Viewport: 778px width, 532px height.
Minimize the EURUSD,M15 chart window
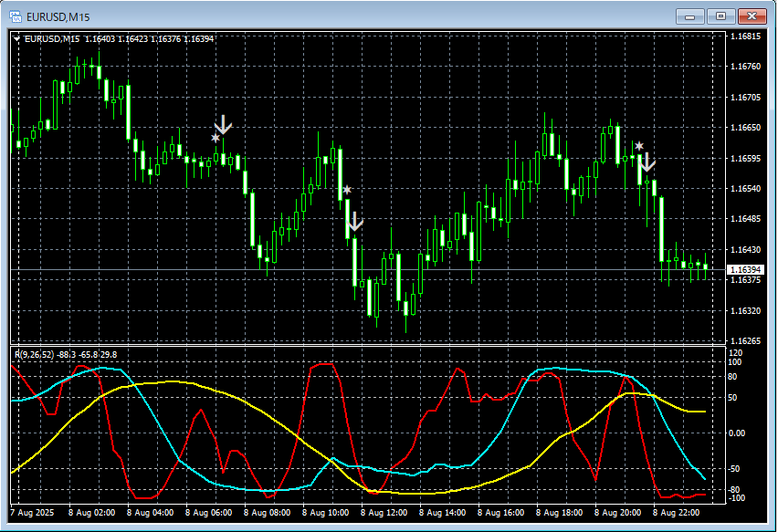[689, 16]
